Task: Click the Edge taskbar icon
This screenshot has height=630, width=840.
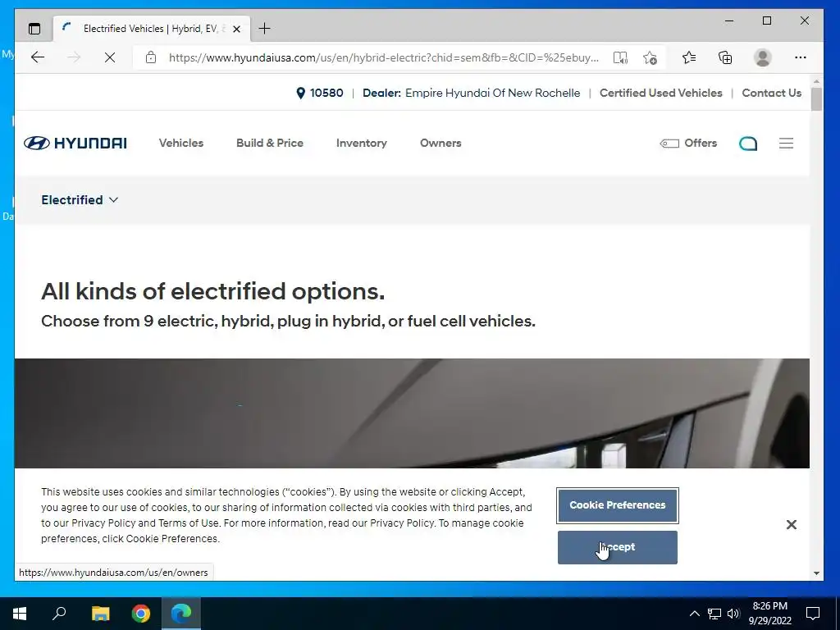Action: tap(181, 614)
